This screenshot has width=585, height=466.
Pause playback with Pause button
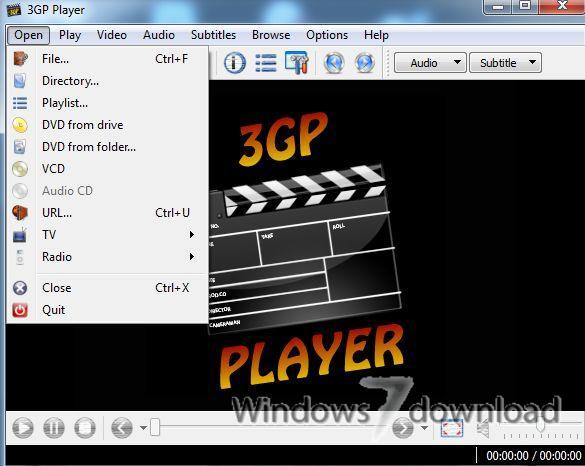54,428
